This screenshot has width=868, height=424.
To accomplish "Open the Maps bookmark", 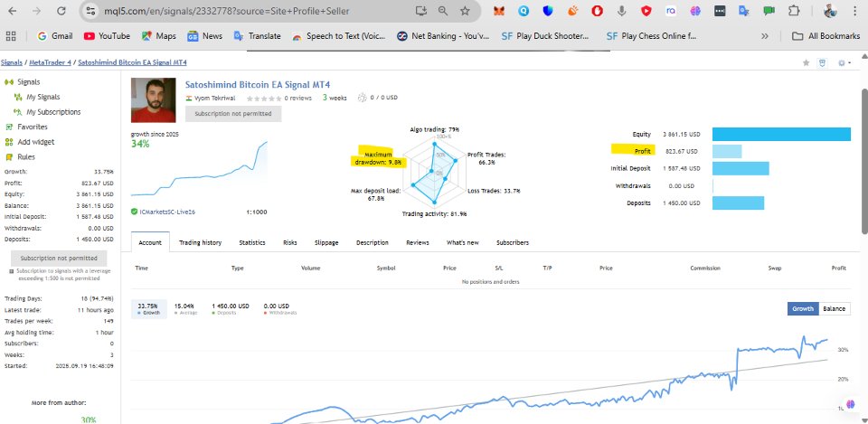I will pyautogui.click(x=159, y=36).
